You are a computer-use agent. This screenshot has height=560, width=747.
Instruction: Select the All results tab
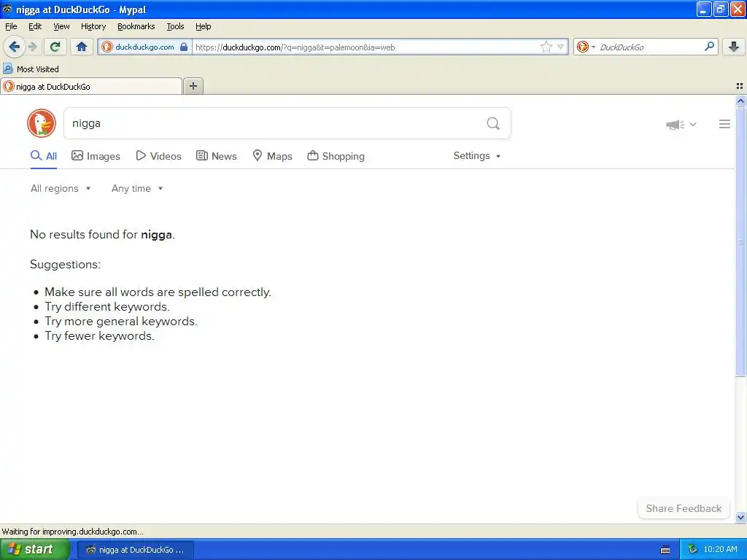(x=44, y=156)
